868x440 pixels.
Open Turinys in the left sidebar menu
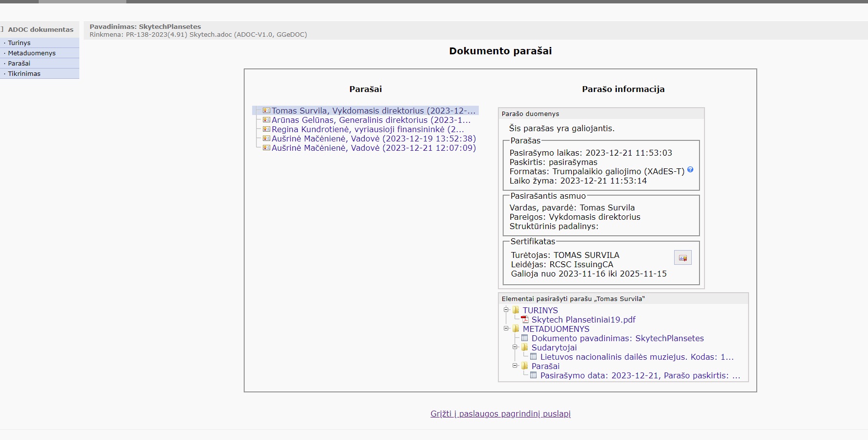[x=19, y=43]
